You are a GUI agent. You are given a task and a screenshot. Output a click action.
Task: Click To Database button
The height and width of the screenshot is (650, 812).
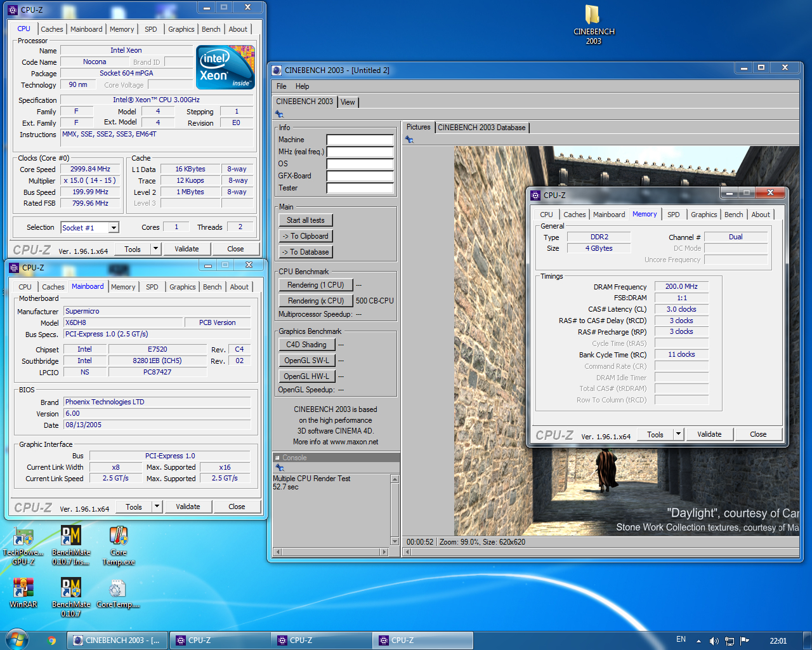[x=305, y=252]
